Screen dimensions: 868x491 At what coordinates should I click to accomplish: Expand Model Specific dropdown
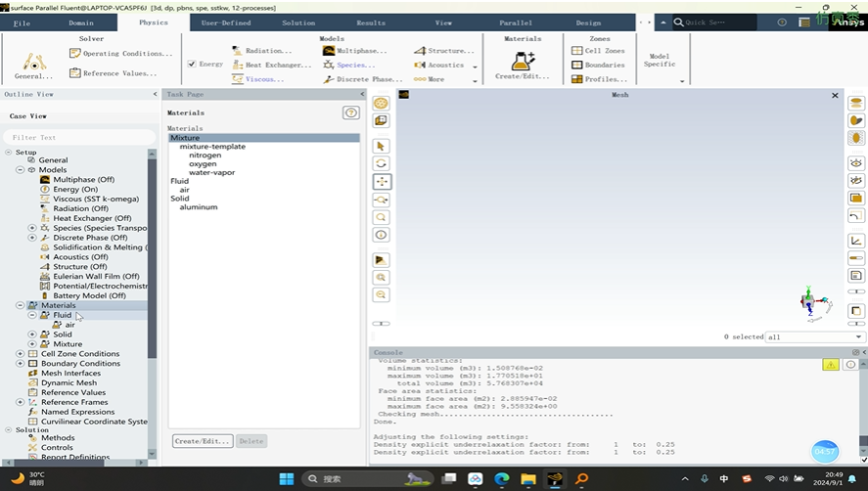tap(682, 81)
